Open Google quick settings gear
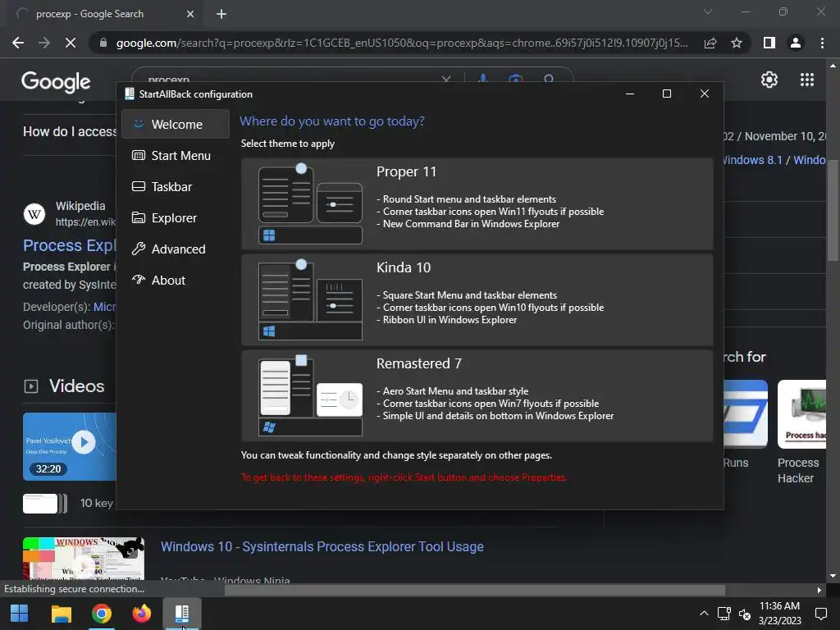840x630 pixels. 769,80
